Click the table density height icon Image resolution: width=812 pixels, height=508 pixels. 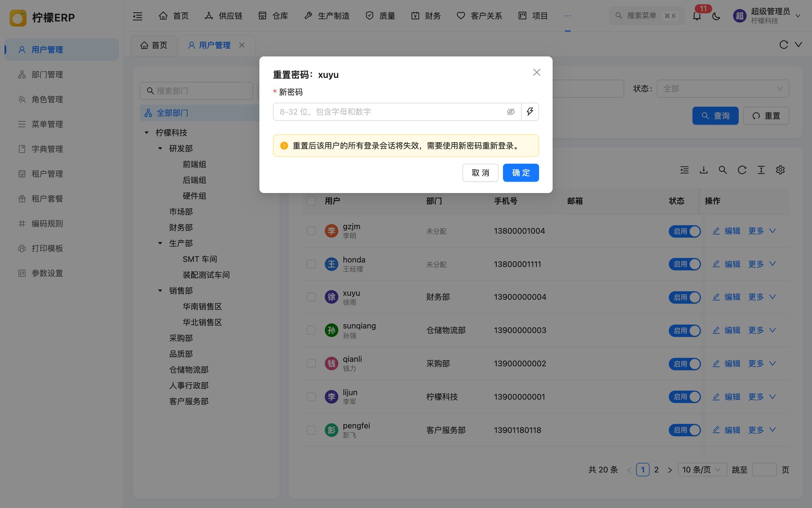[761, 170]
